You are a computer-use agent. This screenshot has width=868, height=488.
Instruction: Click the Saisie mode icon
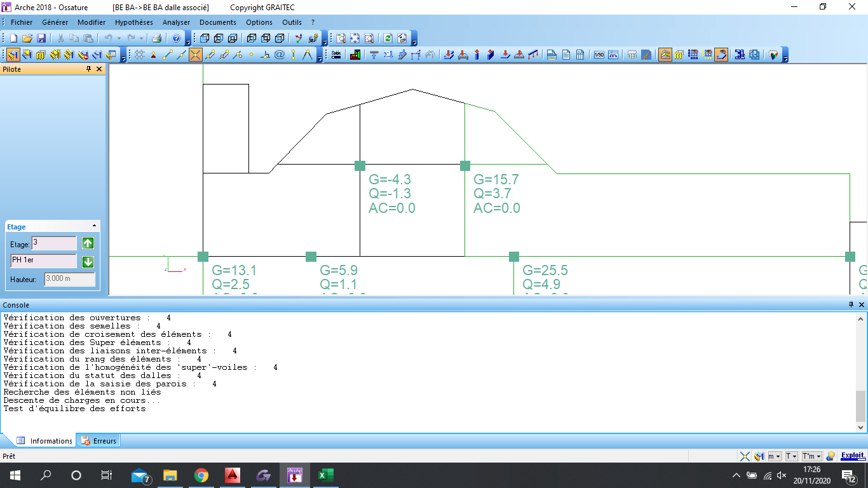point(336,55)
